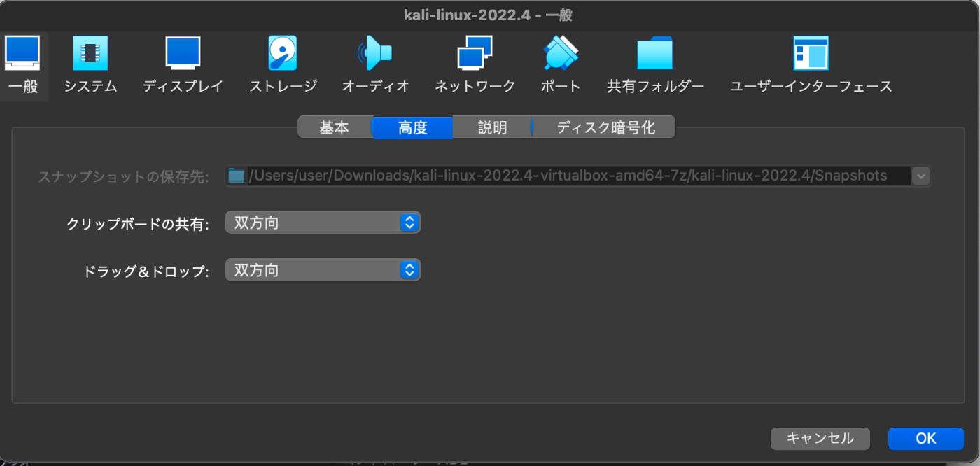Click the ドラッグ＆ドロップ label

(146, 271)
